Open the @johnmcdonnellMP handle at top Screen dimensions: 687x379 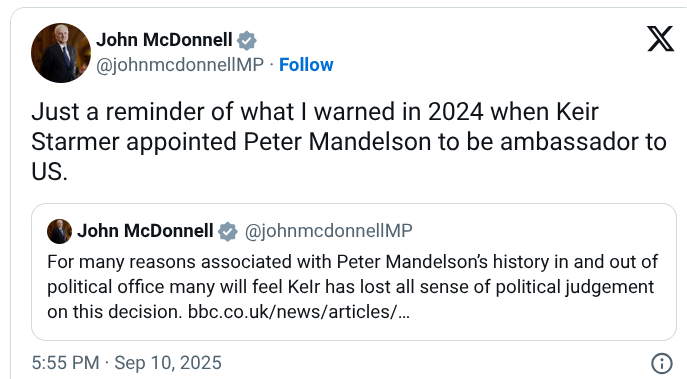(180, 65)
